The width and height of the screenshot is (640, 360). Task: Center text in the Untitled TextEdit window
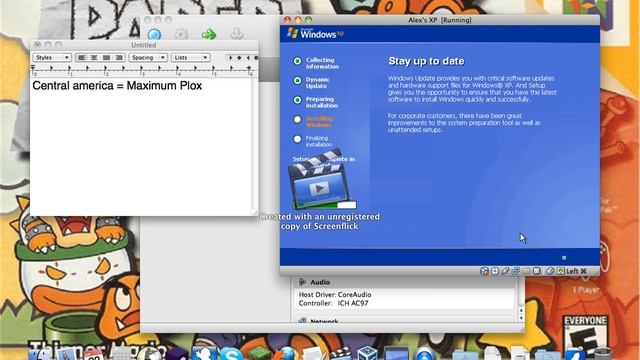(x=94, y=58)
